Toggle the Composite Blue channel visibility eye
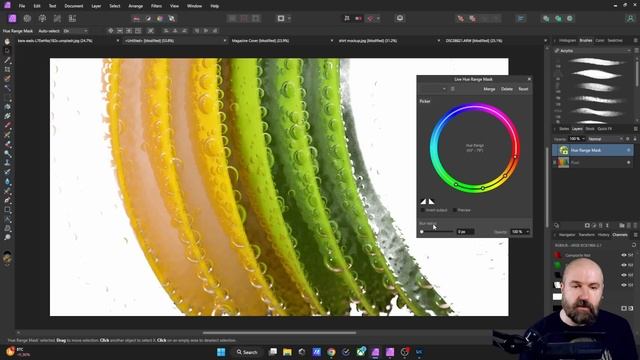 pos(624,275)
